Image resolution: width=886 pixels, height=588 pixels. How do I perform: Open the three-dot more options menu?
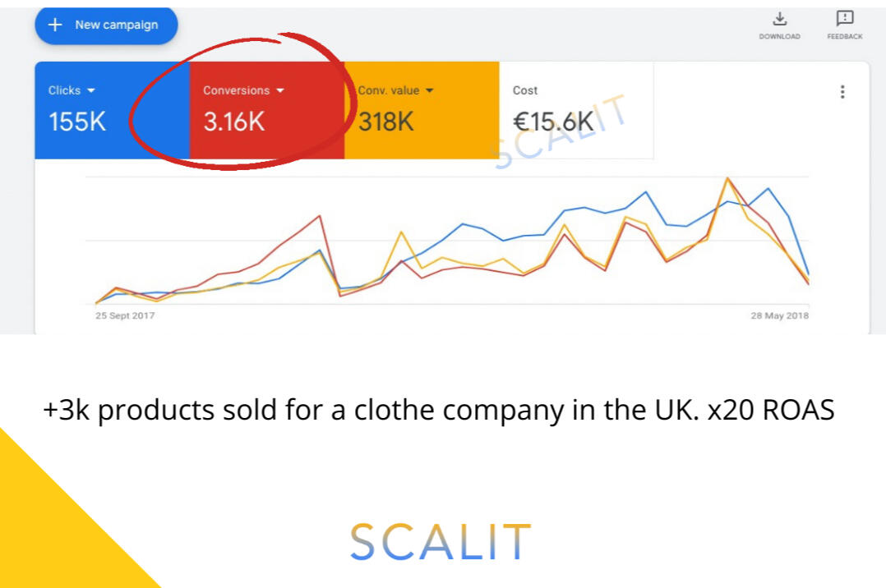coord(842,92)
